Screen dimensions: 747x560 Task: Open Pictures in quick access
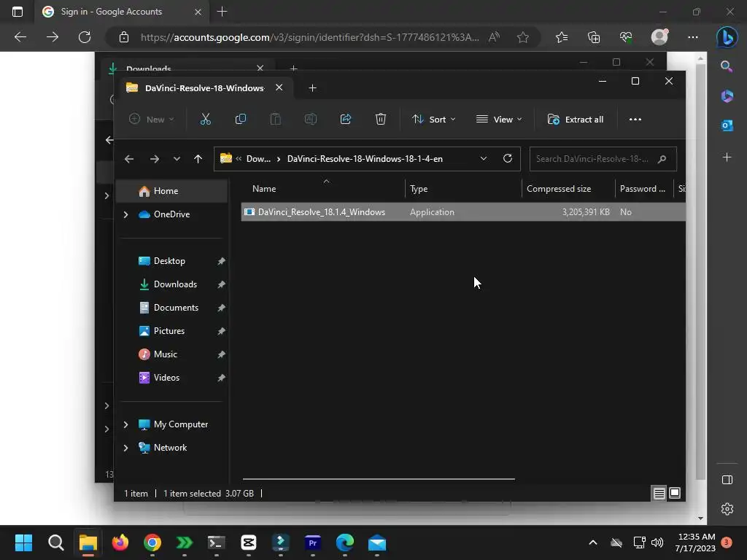(x=169, y=331)
